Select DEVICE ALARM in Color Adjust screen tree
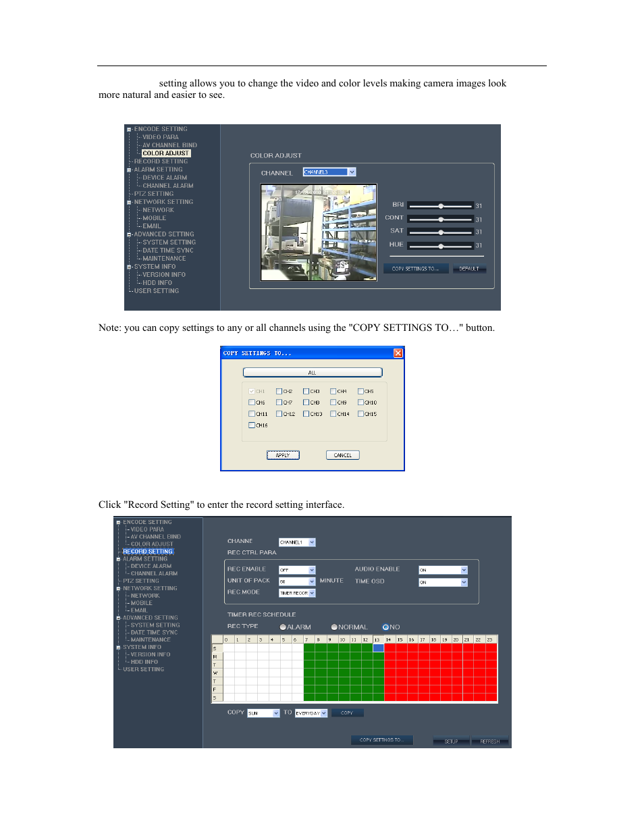The height and width of the screenshot is (834, 644). [x=165, y=178]
